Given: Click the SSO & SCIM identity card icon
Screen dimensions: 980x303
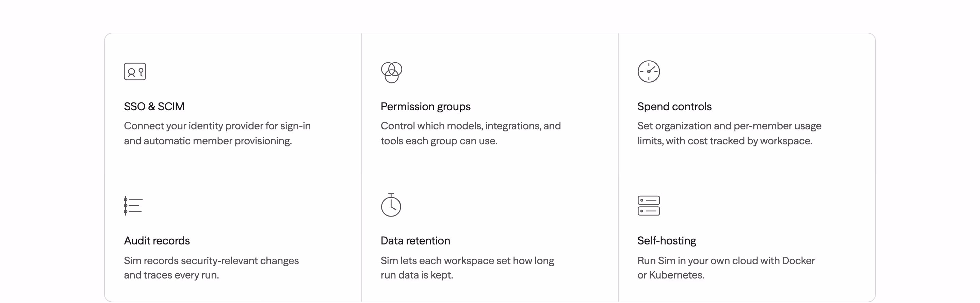Looking at the screenshot, I should tap(135, 71).
